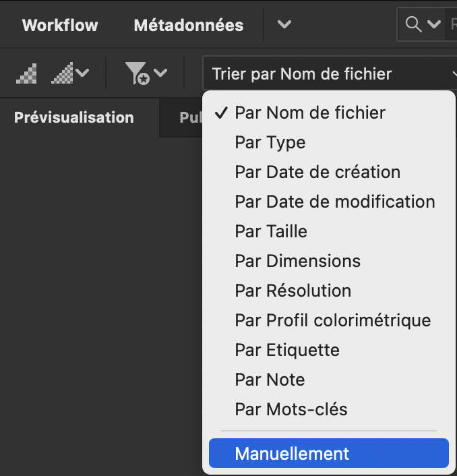The height and width of the screenshot is (476, 457).
Task: Click the thumbnail quality preference icon
Action: [x=27, y=73]
